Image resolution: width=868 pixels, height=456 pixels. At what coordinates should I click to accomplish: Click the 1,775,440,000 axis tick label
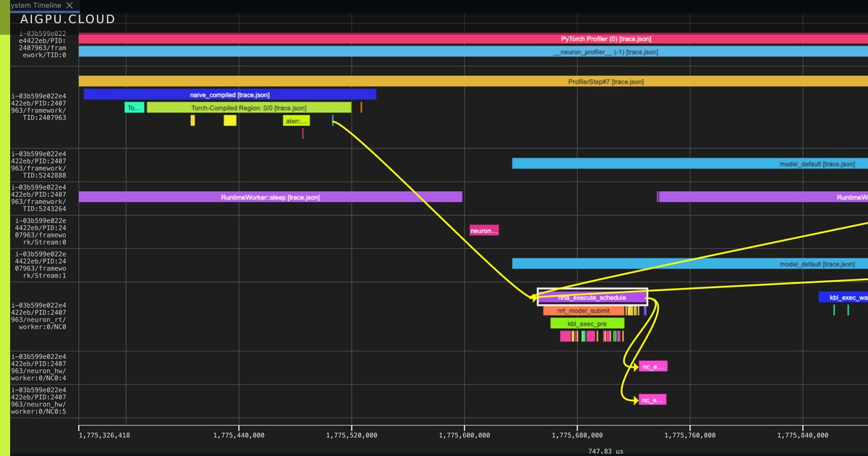[x=239, y=435]
